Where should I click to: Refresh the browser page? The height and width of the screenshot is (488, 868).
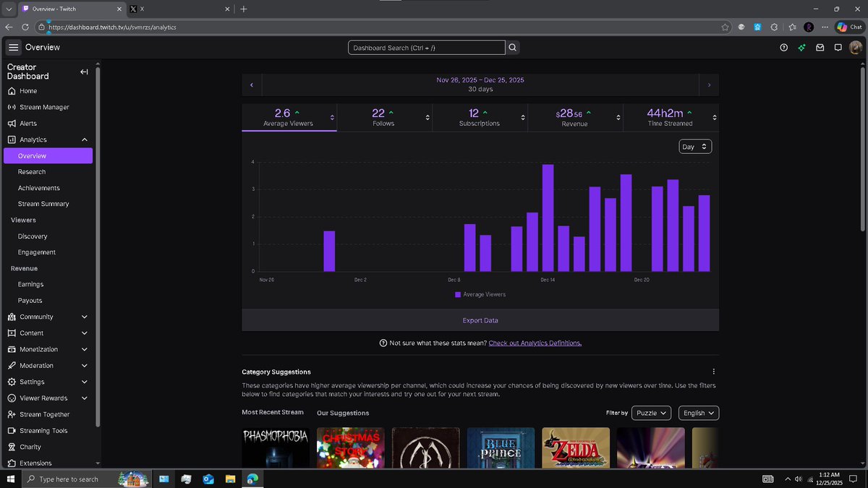click(25, 27)
